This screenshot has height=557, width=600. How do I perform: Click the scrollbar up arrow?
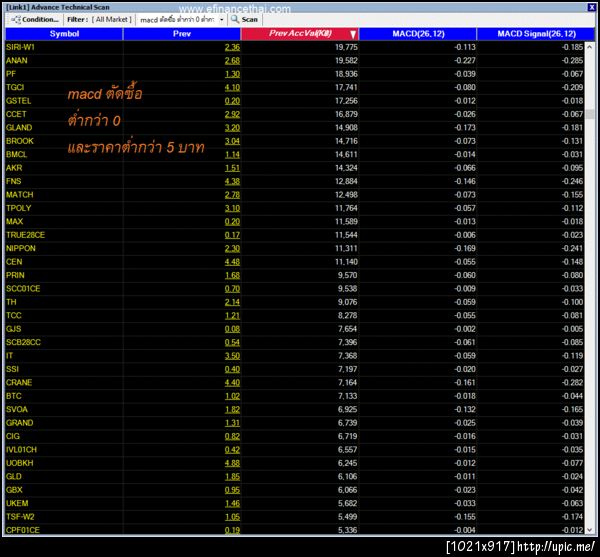[590, 47]
